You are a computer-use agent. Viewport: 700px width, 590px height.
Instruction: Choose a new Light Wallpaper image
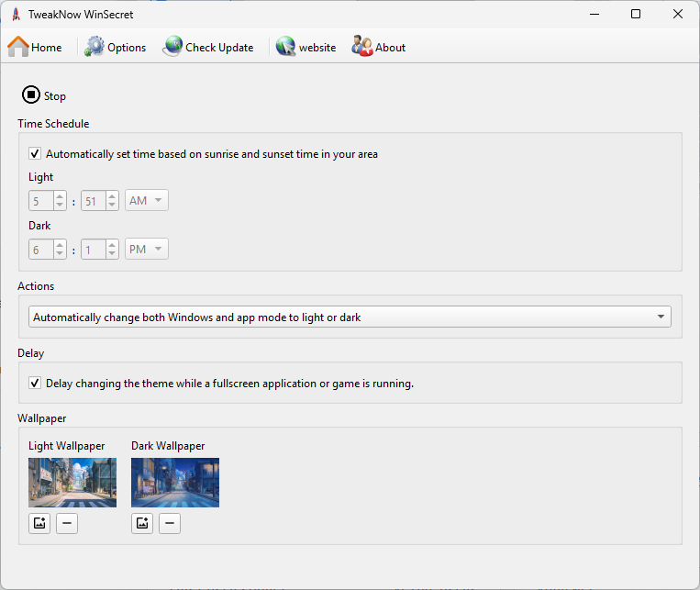coord(39,524)
